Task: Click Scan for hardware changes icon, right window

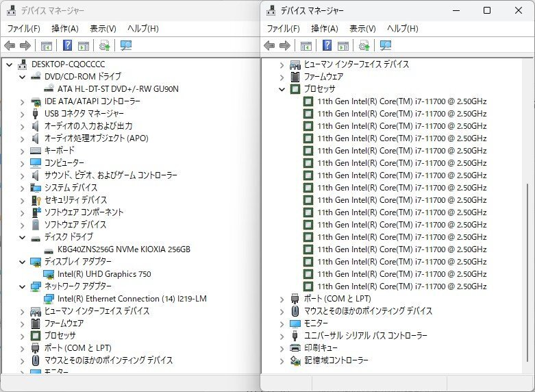Action: click(x=386, y=45)
